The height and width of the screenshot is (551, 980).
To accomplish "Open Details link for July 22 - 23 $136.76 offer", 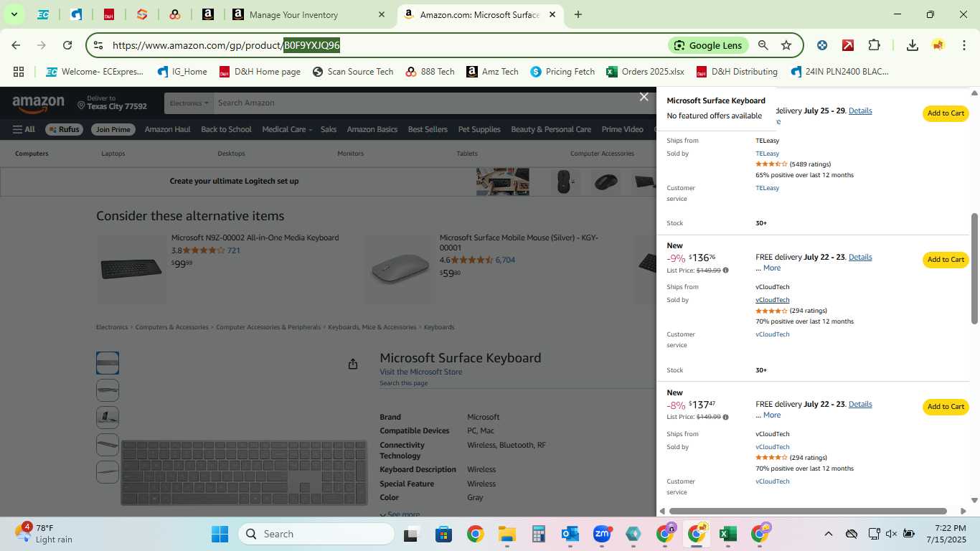I will [860, 257].
